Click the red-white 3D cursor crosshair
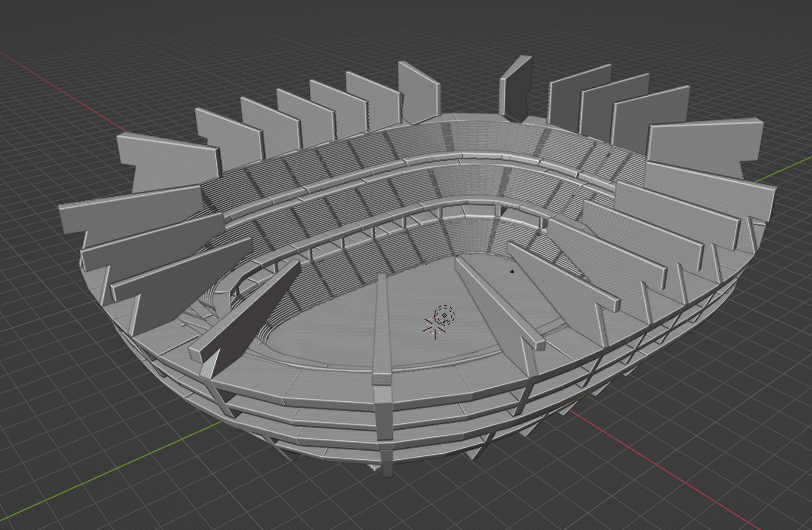The image size is (812, 530). click(435, 327)
